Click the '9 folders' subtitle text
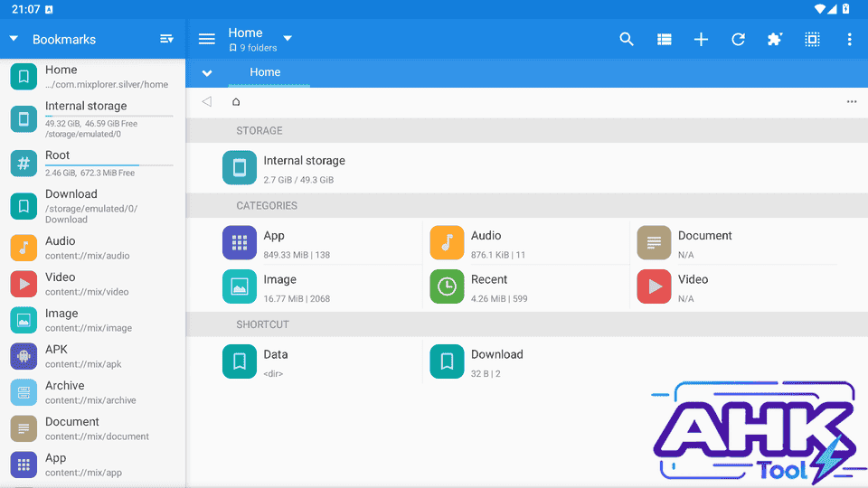The width and height of the screenshot is (868, 488). click(x=258, y=48)
